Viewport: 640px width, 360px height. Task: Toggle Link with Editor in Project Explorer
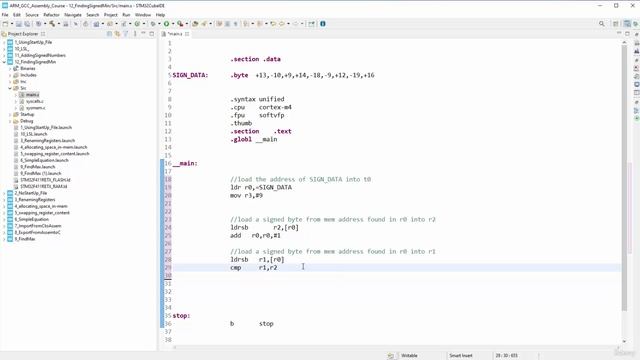[118, 34]
